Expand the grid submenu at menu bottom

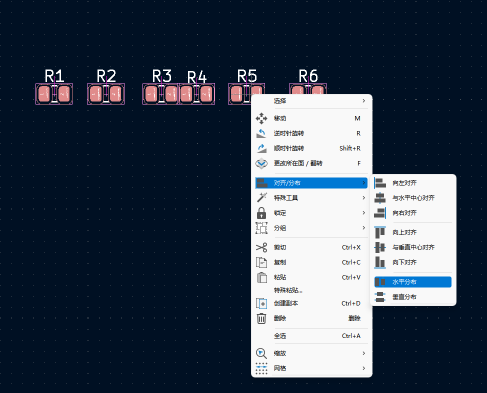pos(311,368)
